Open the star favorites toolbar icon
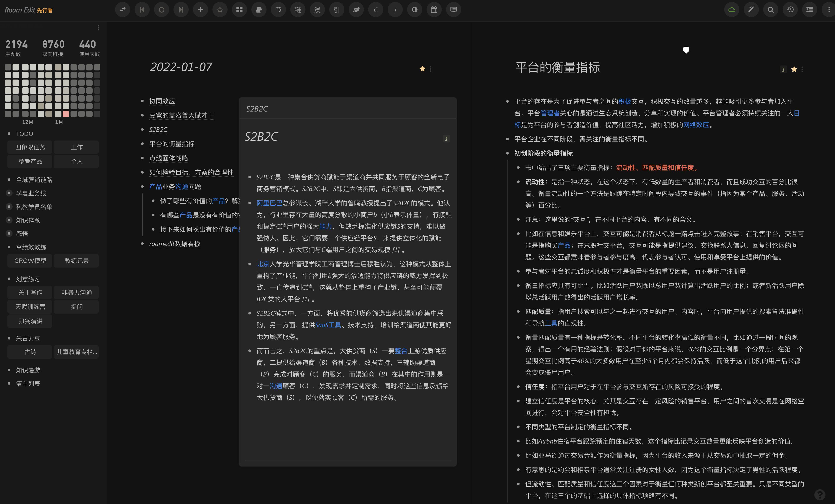835x504 pixels. (220, 10)
